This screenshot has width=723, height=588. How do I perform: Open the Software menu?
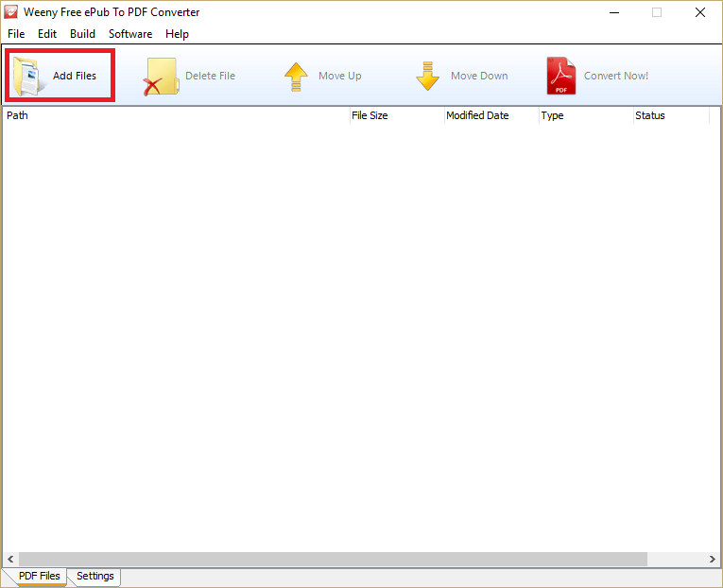tap(130, 34)
